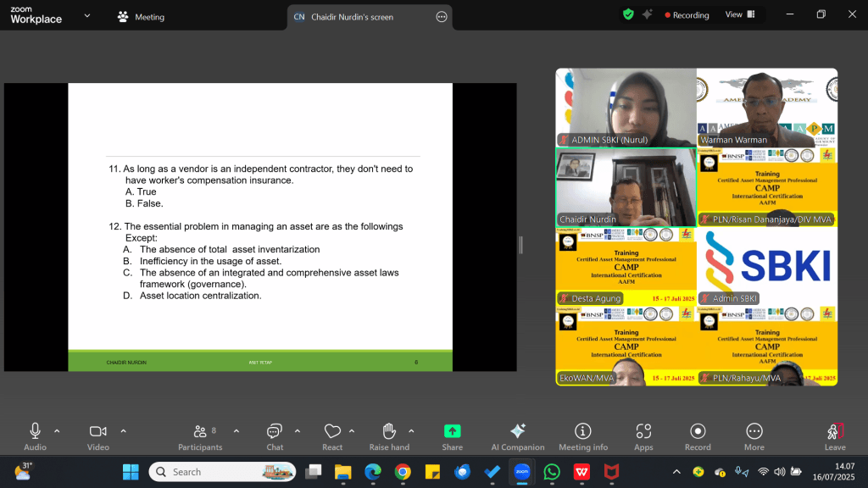Select EkoWAN/MVA participant tile
868x488 pixels.
coord(626,346)
